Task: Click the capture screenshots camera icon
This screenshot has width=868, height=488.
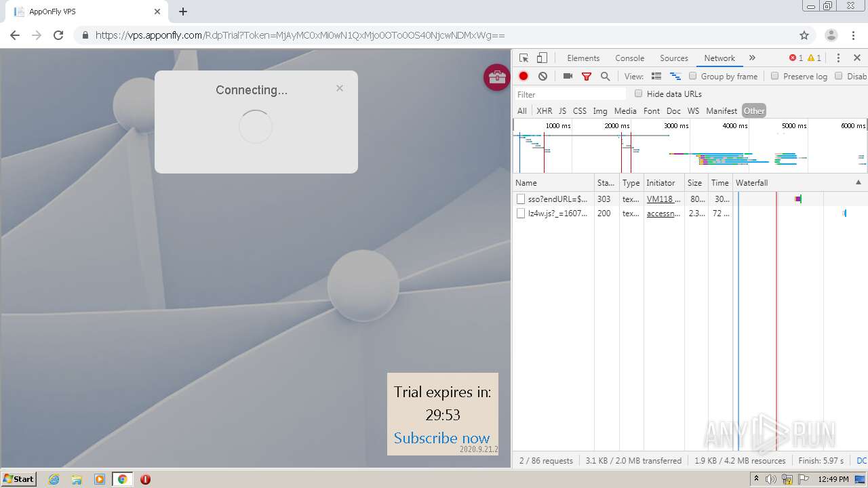Action: [x=568, y=77]
